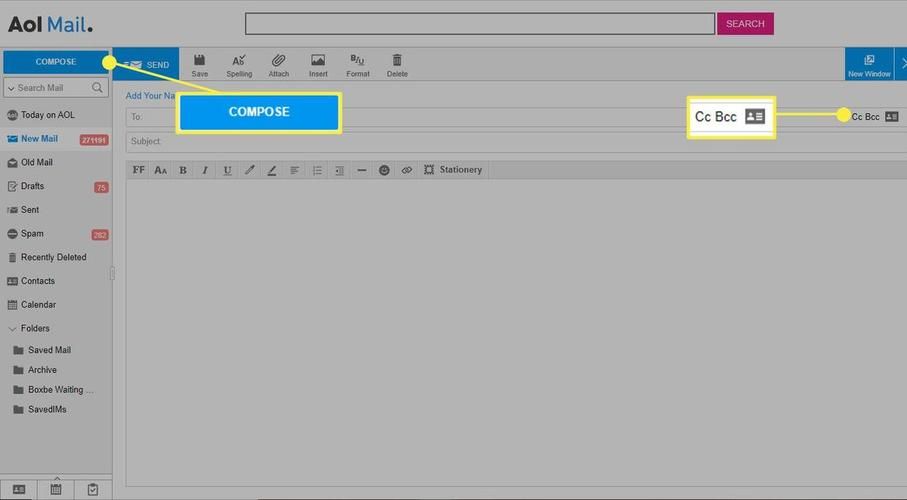Viewport: 907px width, 500px height.
Task: Insert a numbered list
Action: point(317,170)
